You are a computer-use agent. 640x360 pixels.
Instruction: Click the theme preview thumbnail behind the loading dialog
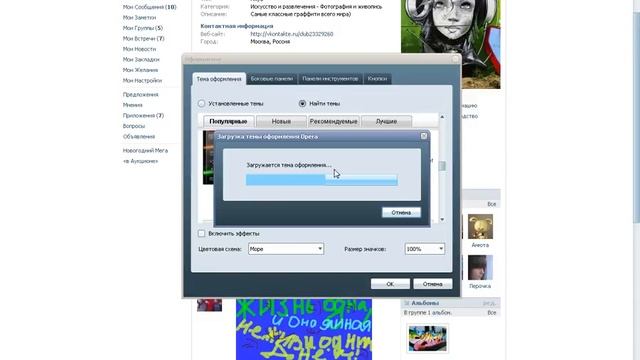coord(208,158)
